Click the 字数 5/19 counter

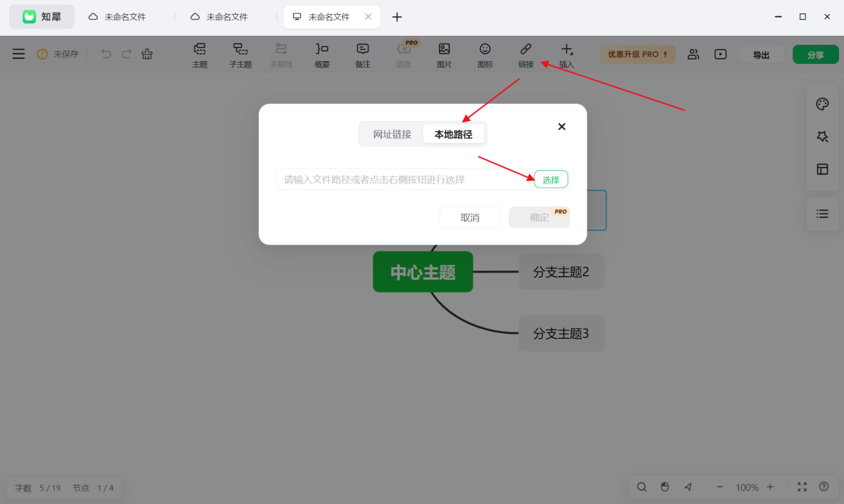(x=38, y=488)
